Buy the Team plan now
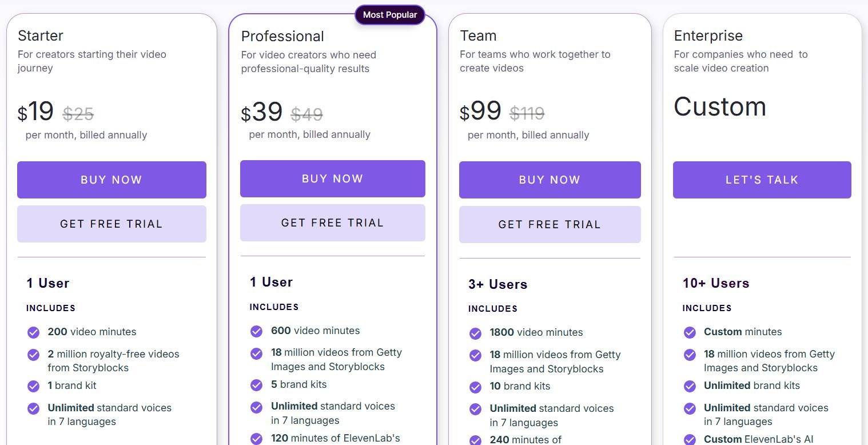Image resolution: width=868 pixels, height=445 pixels. click(x=550, y=180)
